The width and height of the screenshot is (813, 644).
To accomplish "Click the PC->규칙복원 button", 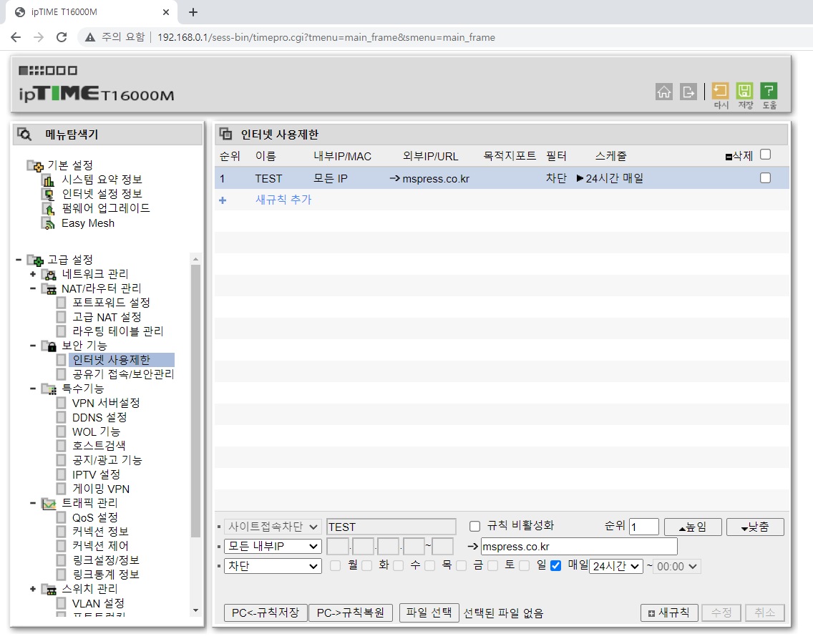I will point(351,613).
